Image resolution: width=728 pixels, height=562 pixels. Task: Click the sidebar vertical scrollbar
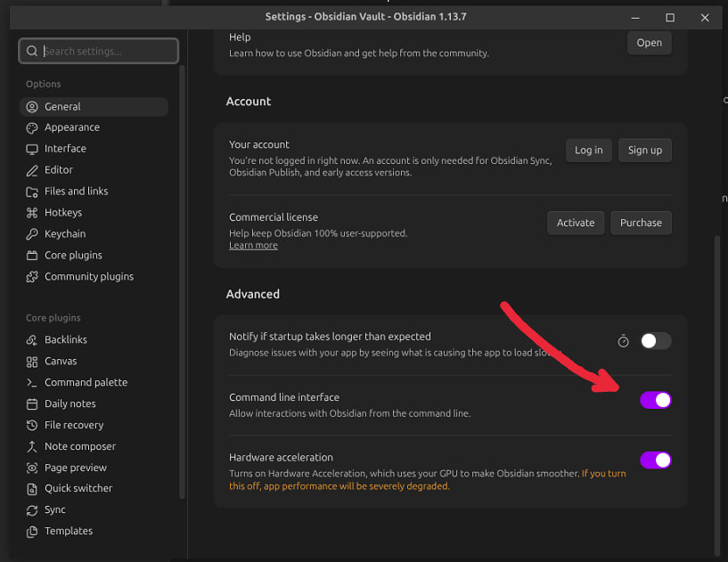tap(182, 282)
